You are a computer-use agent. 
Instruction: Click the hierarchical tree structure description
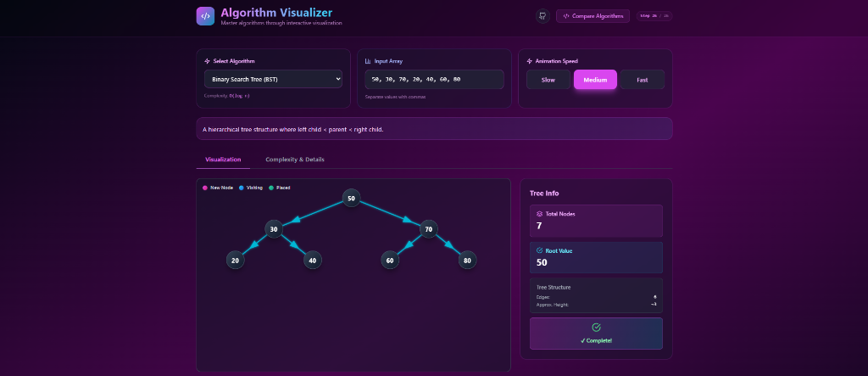click(292, 130)
